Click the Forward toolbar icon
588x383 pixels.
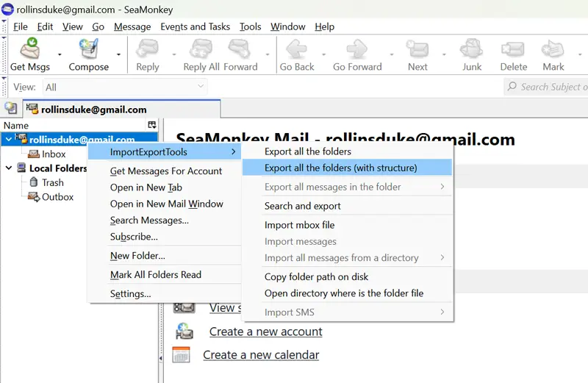[240, 49]
